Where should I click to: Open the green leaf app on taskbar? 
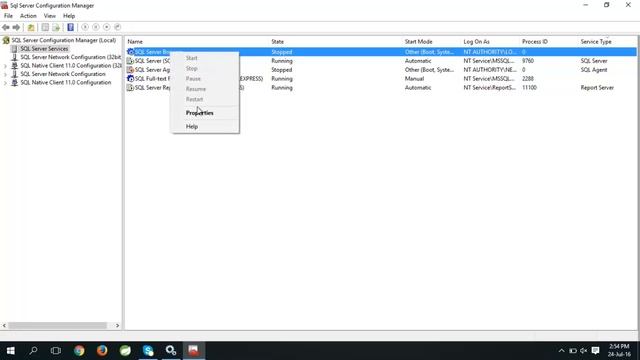pyautogui.click(x=125, y=351)
